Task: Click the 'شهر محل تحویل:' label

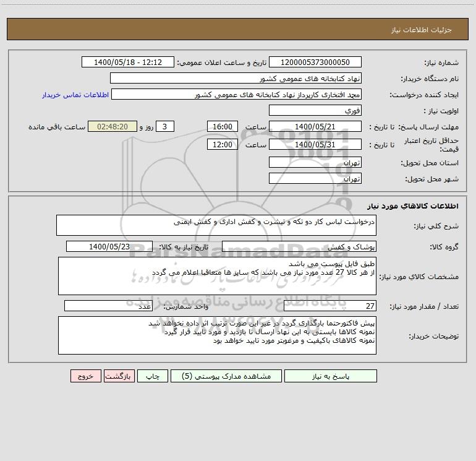Action: pos(432,179)
